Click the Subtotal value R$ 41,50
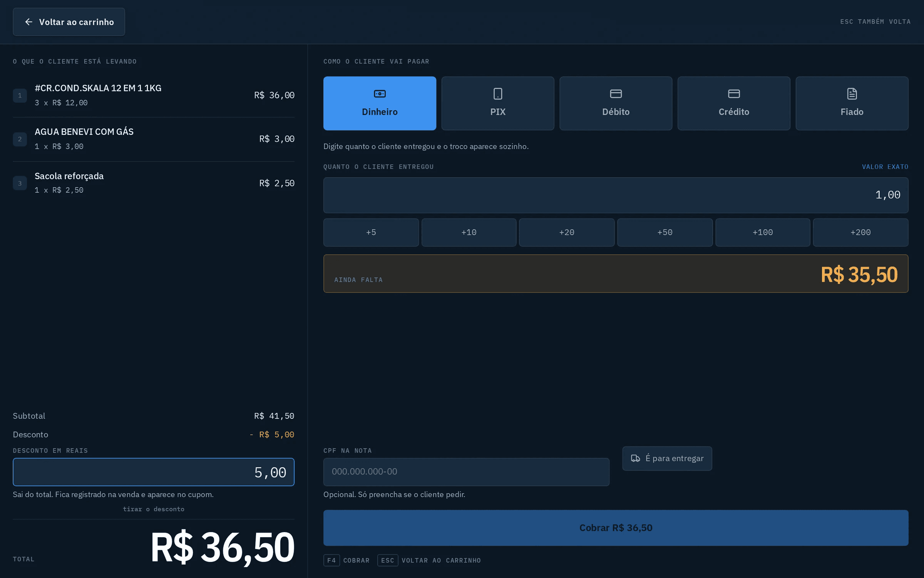 (x=274, y=416)
